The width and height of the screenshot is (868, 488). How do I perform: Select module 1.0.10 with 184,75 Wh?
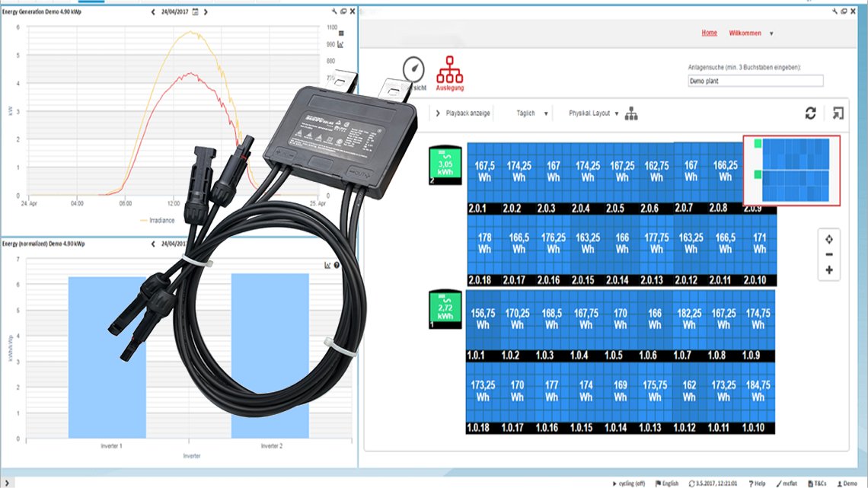(758, 398)
